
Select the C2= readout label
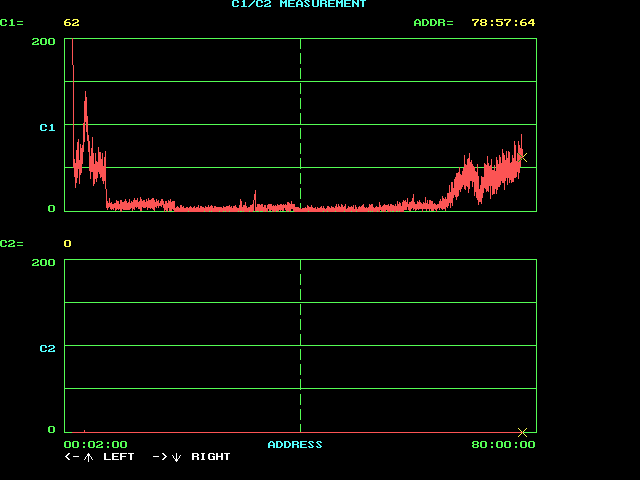(12, 244)
